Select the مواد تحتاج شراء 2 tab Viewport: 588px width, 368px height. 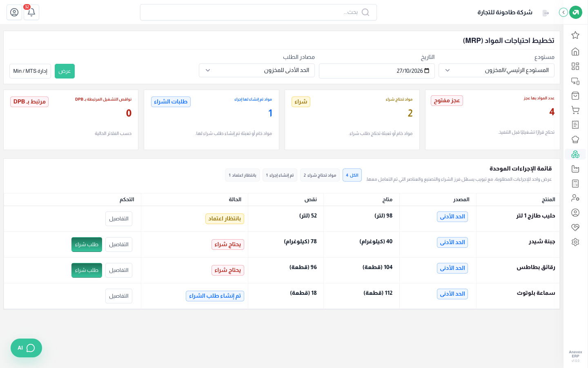(x=320, y=175)
